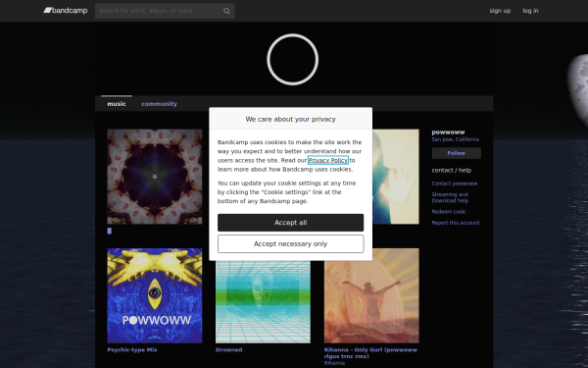Screen dimensions: 588x368
Task: Open the album cover with the glowing hand
Action: (x=396, y=177)
